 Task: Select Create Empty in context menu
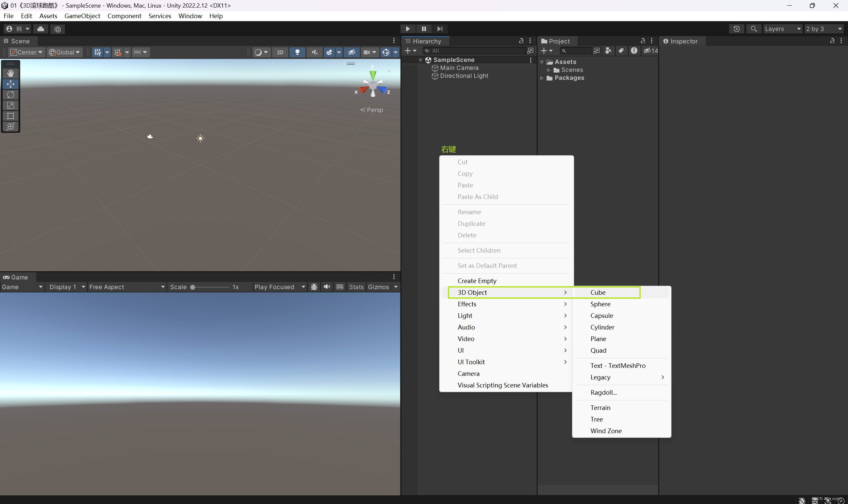pos(477,281)
